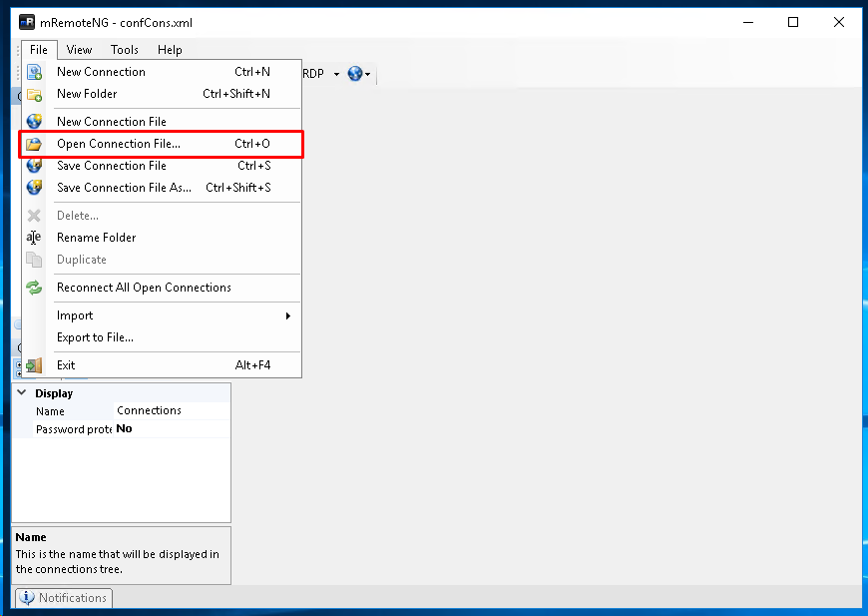Click the globe icon in the toolbar
The image size is (868, 616).
[x=355, y=73]
